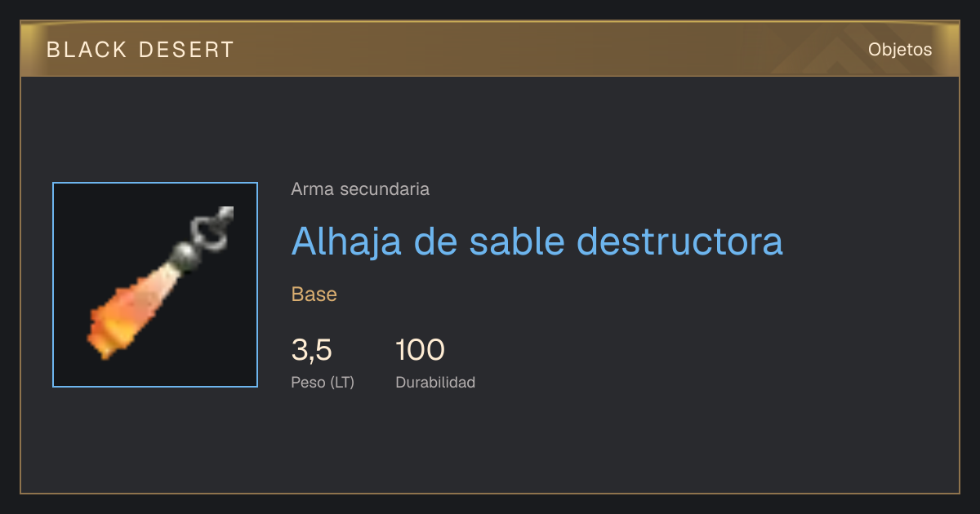Click the gold header bar center
Image resolution: width=980 pixels, height=514 pixels.
coord(490,50)
